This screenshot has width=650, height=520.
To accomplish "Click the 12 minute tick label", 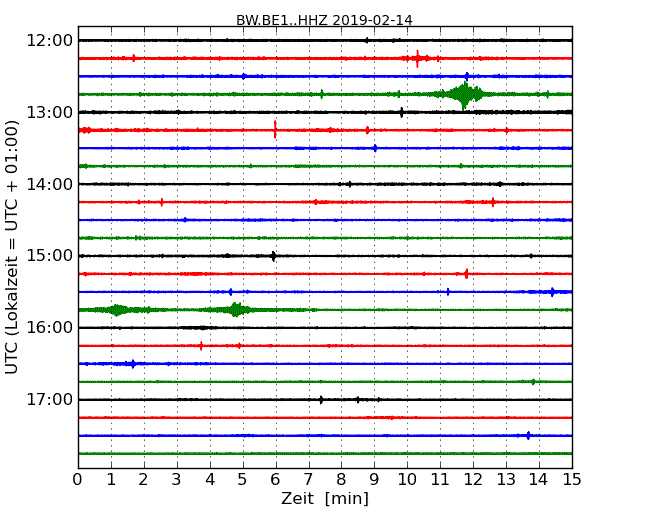I will click(473, 479).
